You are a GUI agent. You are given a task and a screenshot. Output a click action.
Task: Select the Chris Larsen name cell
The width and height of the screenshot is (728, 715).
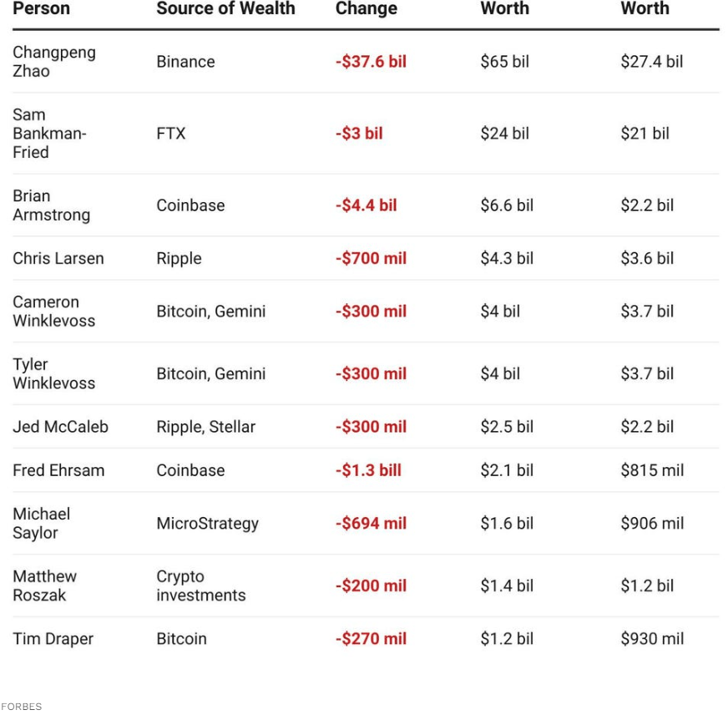[x=58, y=258]
